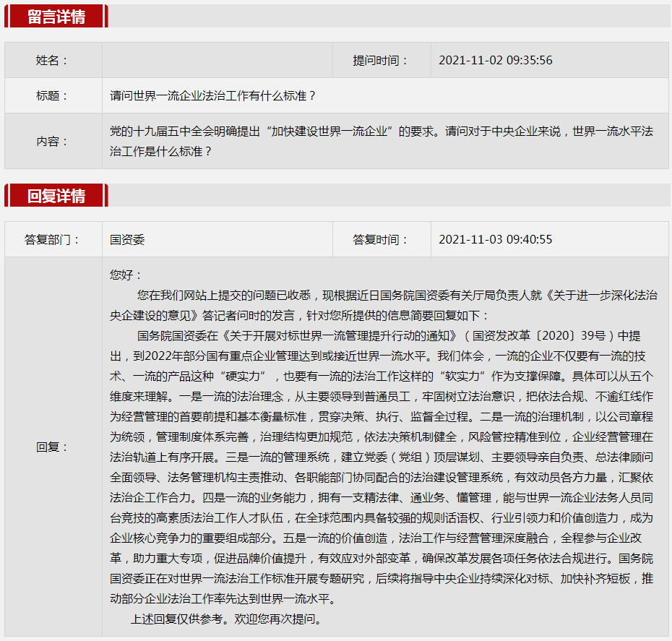Image resolution: width=672 pixels, height=641 pixels.
Task: Select the reply timestamp 2021-11-03 09:40:55
Action: [495, 239]
